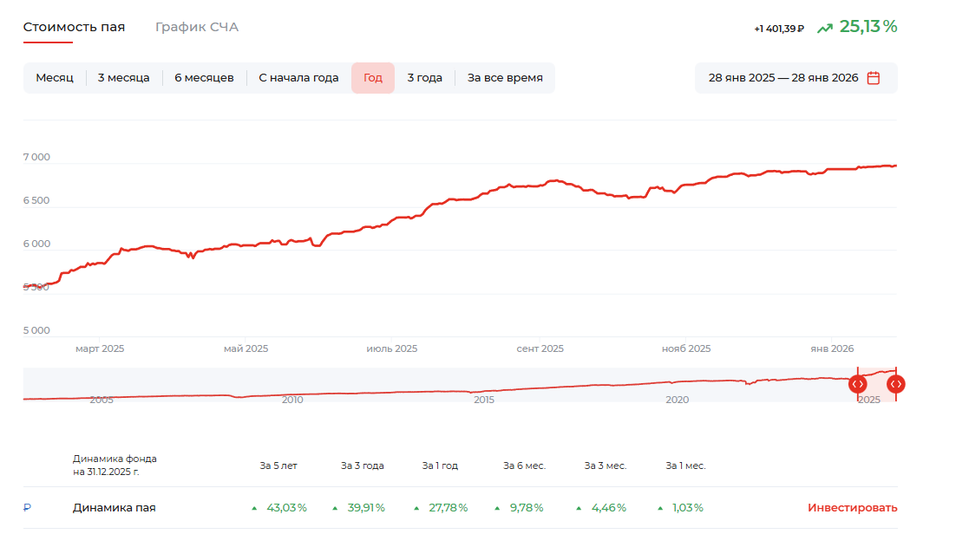This screenshot has height=560, width=956.
Task: Switch chart to 3 года
Action: point(424,78)
